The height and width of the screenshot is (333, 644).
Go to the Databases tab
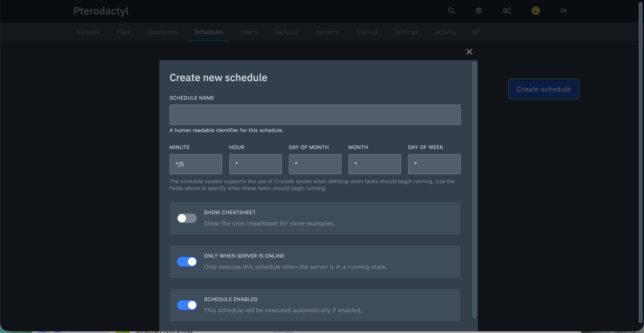point(162,32)
